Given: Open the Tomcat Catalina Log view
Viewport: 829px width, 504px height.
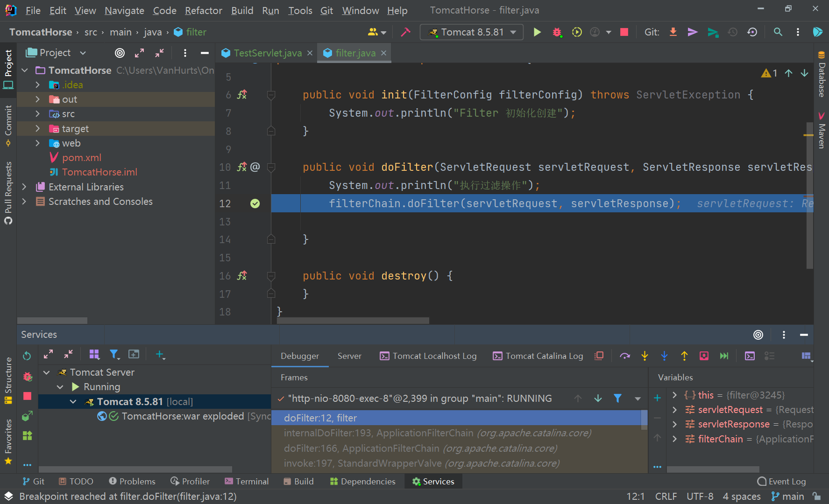Looking at the screenshot, I should coord(537,356).
